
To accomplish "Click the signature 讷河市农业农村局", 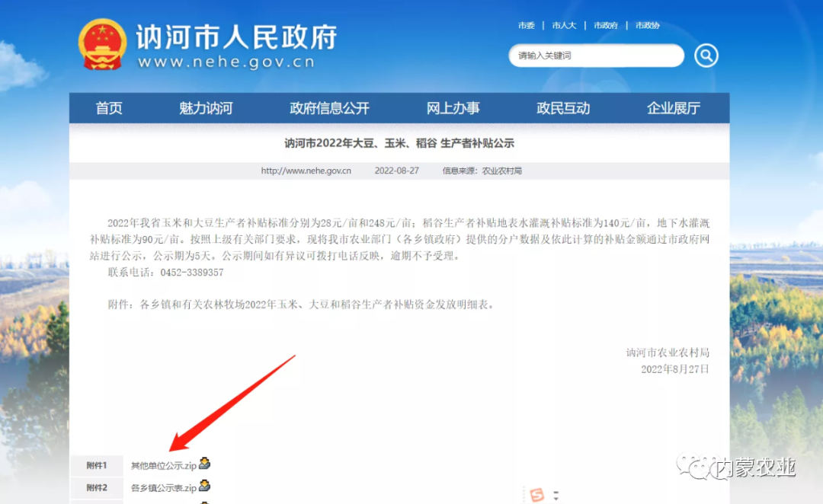I will [x=668, y=352].
